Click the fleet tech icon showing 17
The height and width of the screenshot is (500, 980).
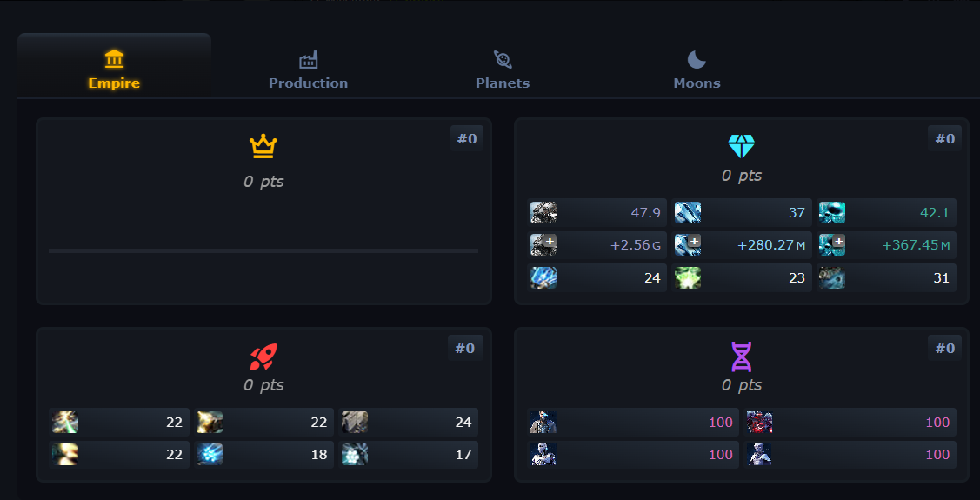click(354, 455)
